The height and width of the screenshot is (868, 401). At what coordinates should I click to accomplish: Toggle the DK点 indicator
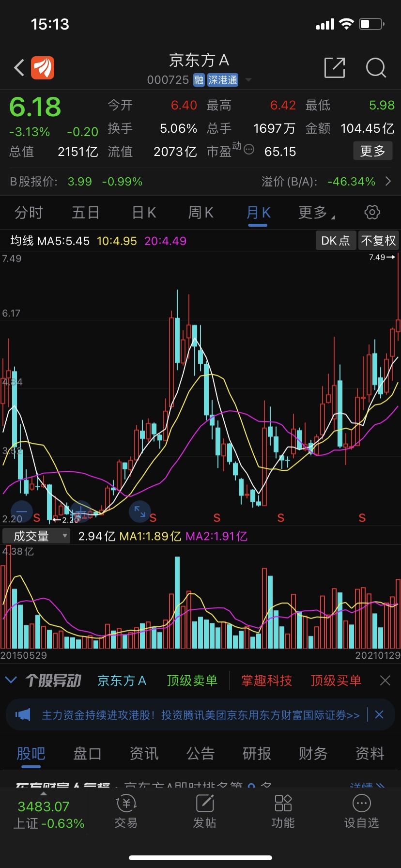(336, 241)
